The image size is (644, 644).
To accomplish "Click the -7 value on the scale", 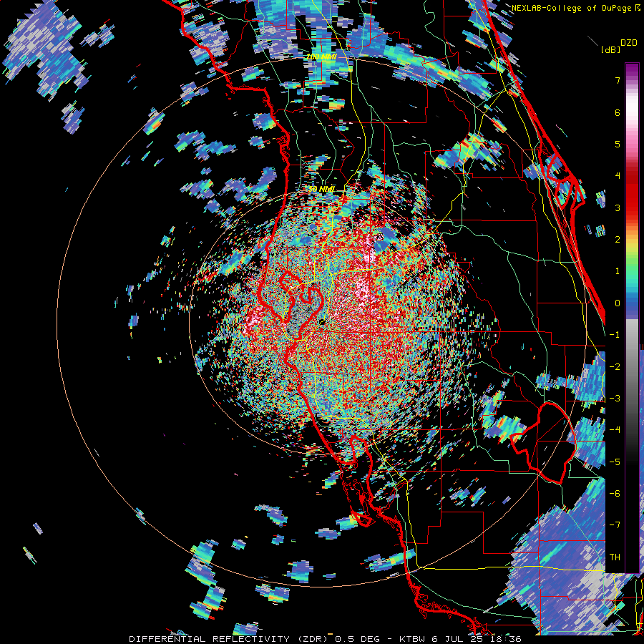I will click(x=615, y=525).
